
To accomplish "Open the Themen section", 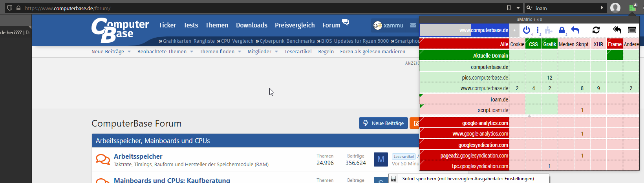I will 217,25.
